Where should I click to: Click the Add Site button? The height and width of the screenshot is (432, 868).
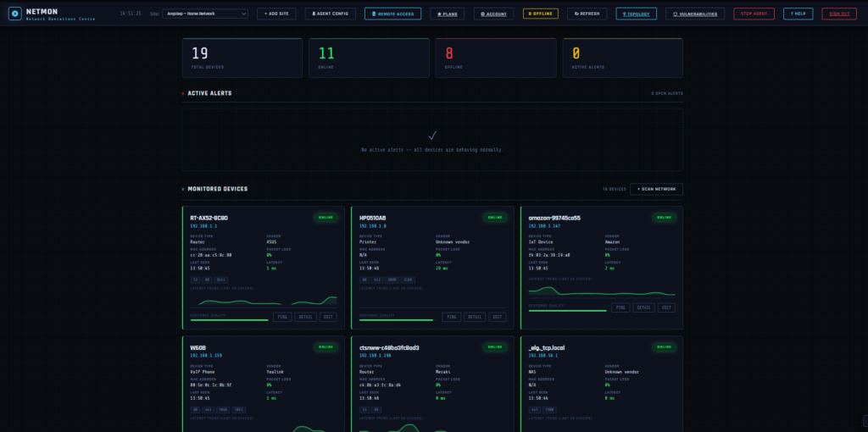pyautogui.click(x=276, y=14)
